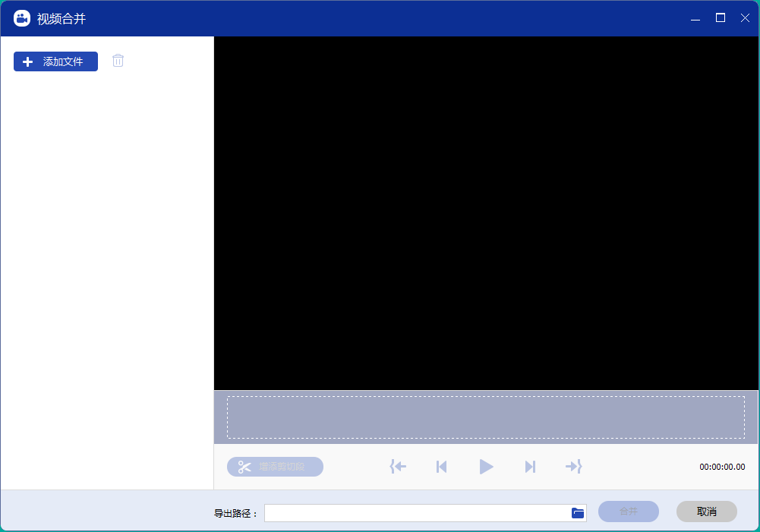Click the empty file list panel

click(106, 281)
